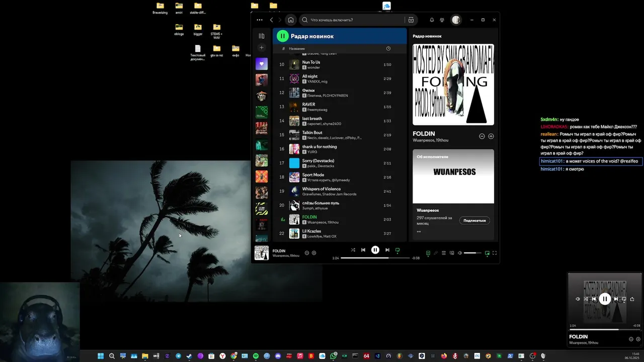The image size is (644, 362).
Task: Open Windows Start button on taskbar
Action: pos(101,356)
